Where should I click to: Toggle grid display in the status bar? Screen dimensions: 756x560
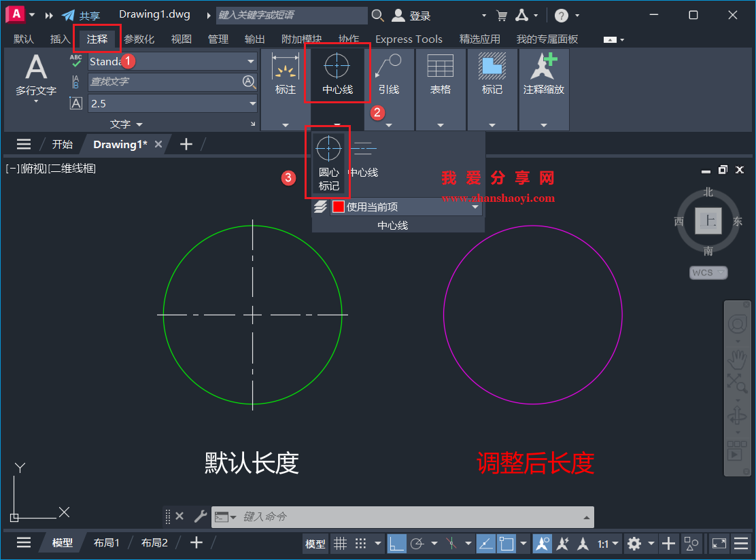[x=339, y=543]
